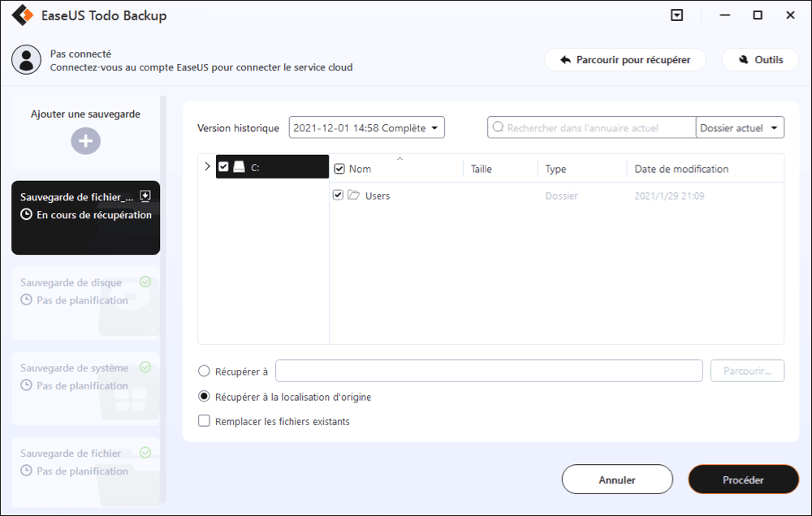Click the clock icon beside En cours de récupération

pos(27,214)
